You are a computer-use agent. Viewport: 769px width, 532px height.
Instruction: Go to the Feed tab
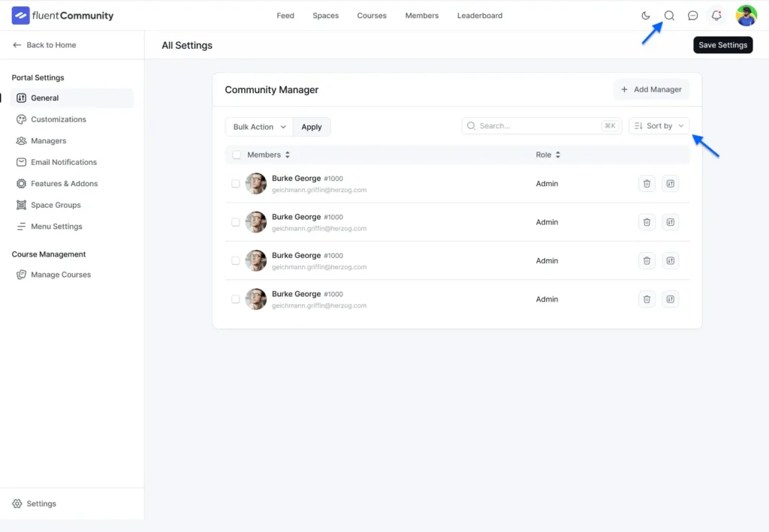point(285,16)
